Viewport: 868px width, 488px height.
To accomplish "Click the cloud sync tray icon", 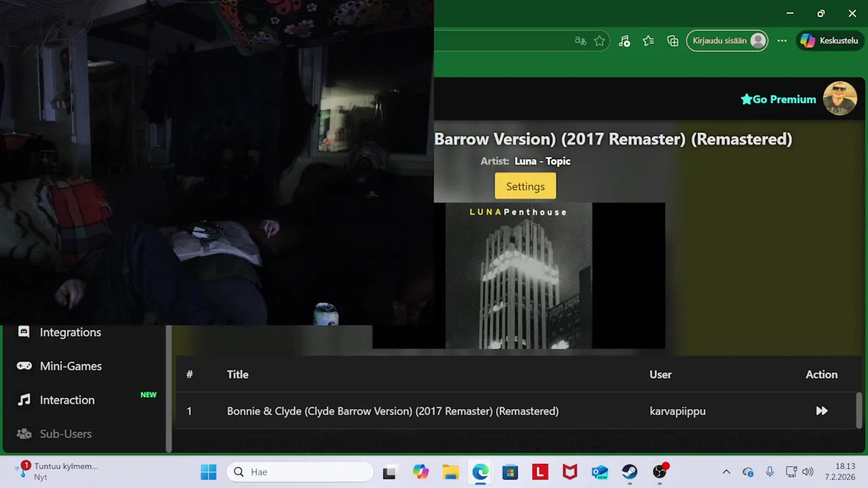I will [748, 472].
